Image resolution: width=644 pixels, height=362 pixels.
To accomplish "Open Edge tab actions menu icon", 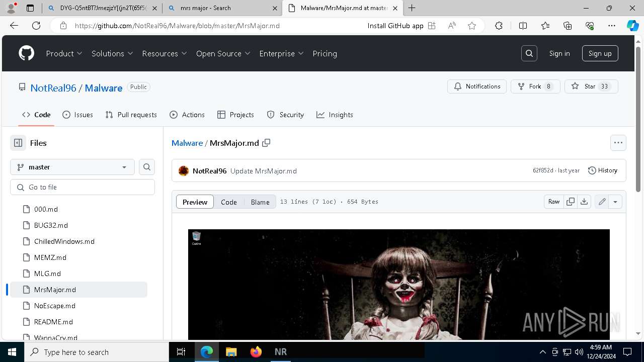I will tap(30, 8).
